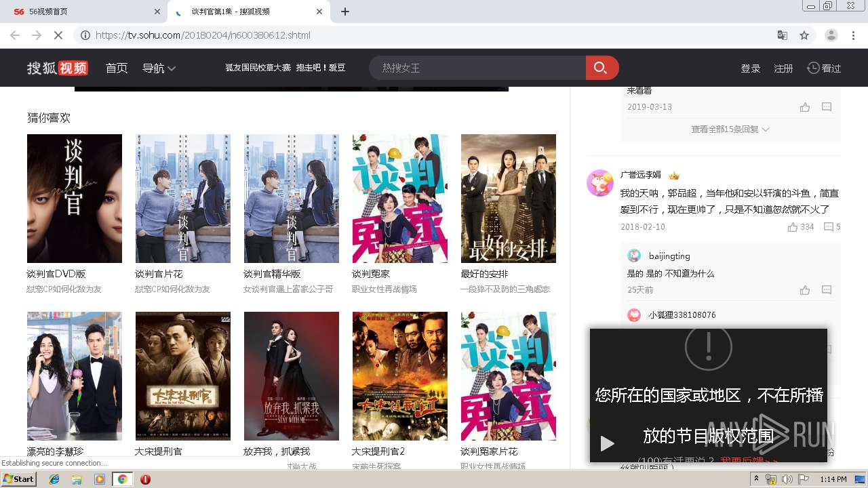This screenshot has height=488, width=868.
Task: Click the baijingting username
Action: pyautogui.click(x=669, y=256)
